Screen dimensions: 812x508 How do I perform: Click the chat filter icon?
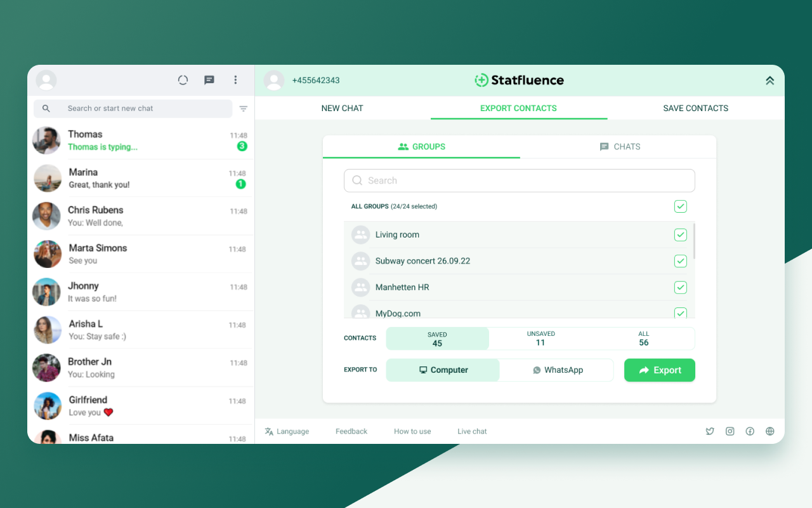pyautogui.click(x=243, y=109)
